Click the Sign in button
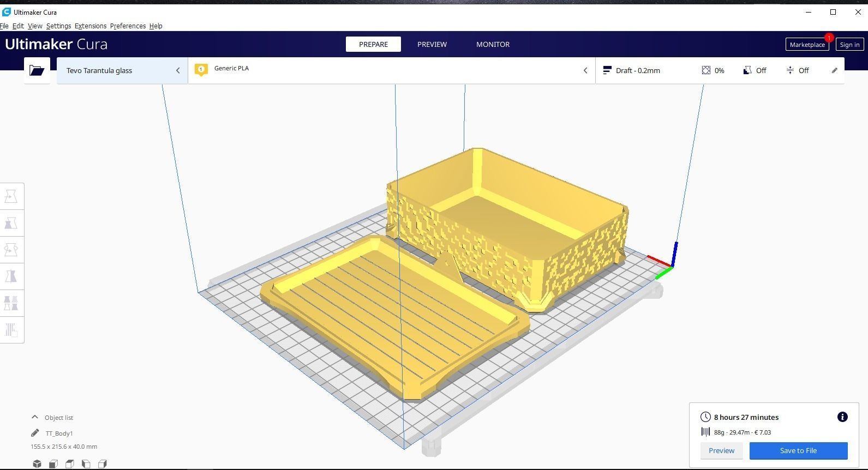The height and width of the screenshot is (470, 868). coord(849,45)
